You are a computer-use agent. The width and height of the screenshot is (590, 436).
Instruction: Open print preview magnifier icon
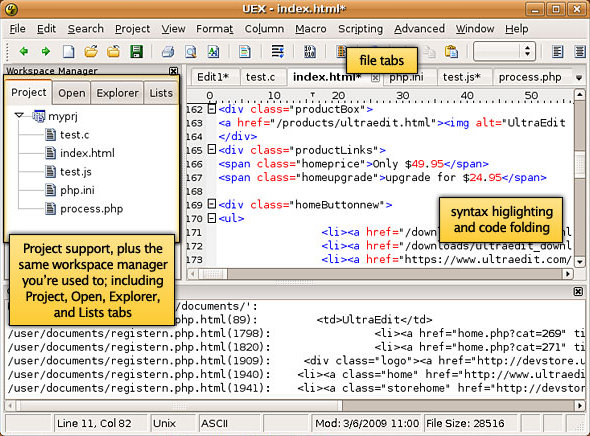[190, 52]
